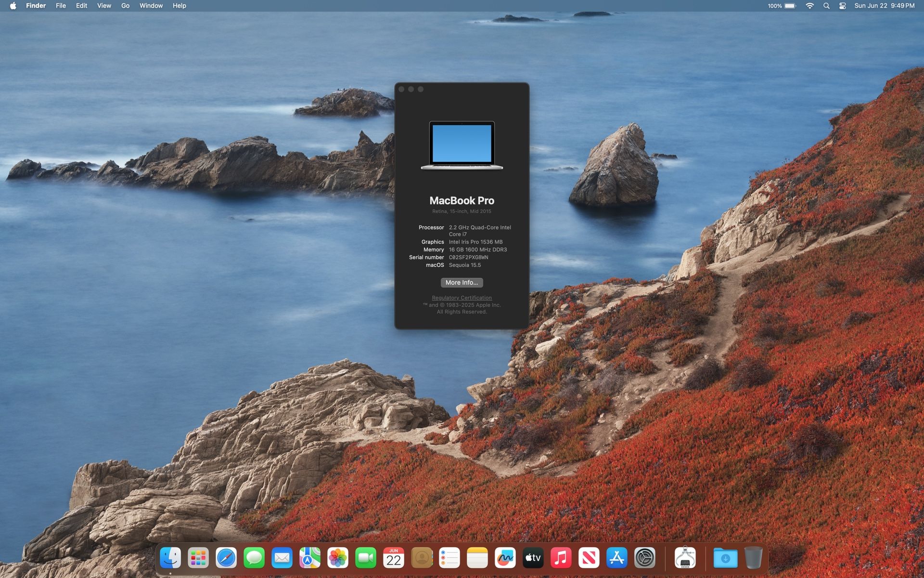Open Downloads folder stack in Dock

725,558
